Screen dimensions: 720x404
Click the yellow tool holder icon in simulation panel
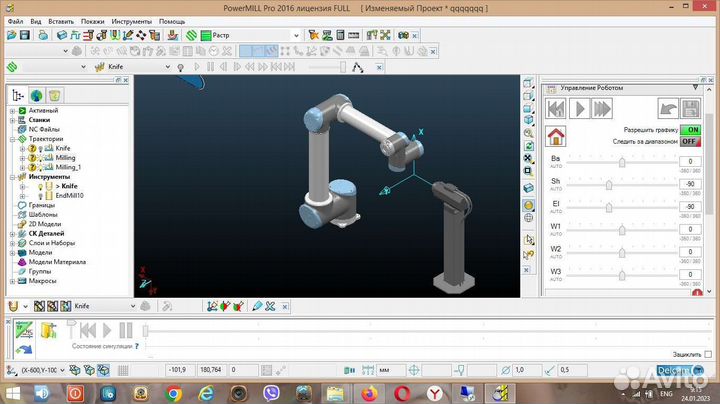[48, 330]
